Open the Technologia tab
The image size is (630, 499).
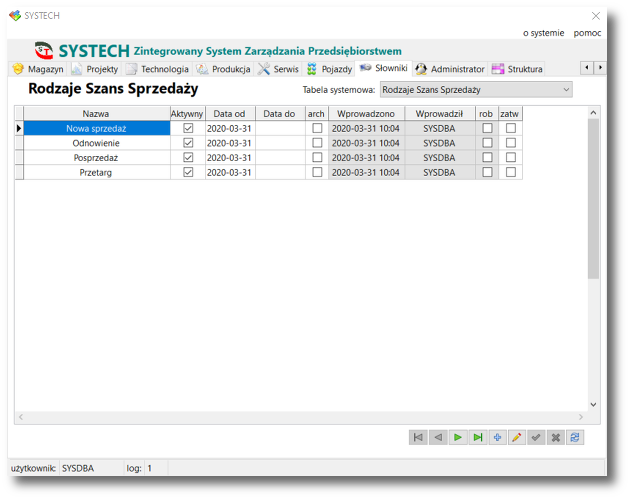(x=157, y=69)
